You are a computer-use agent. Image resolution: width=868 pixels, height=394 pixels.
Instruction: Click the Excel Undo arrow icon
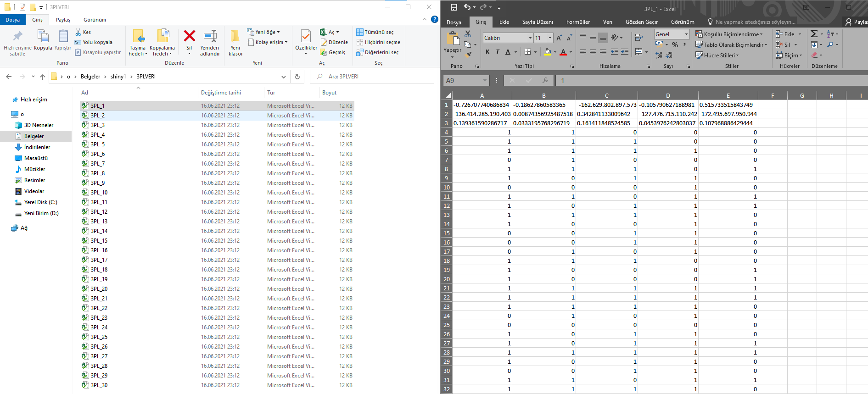pyautogui.click(x=467, y=7)
